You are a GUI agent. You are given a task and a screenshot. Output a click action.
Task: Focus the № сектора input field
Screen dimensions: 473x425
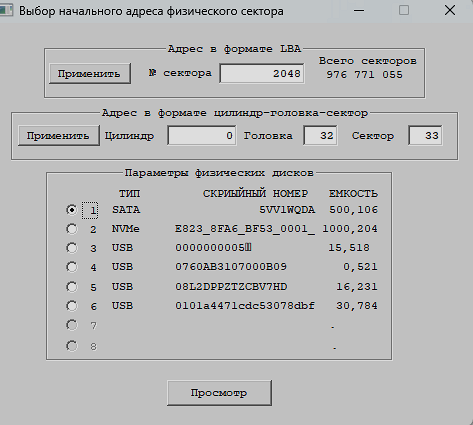click(x=262, y=73)
